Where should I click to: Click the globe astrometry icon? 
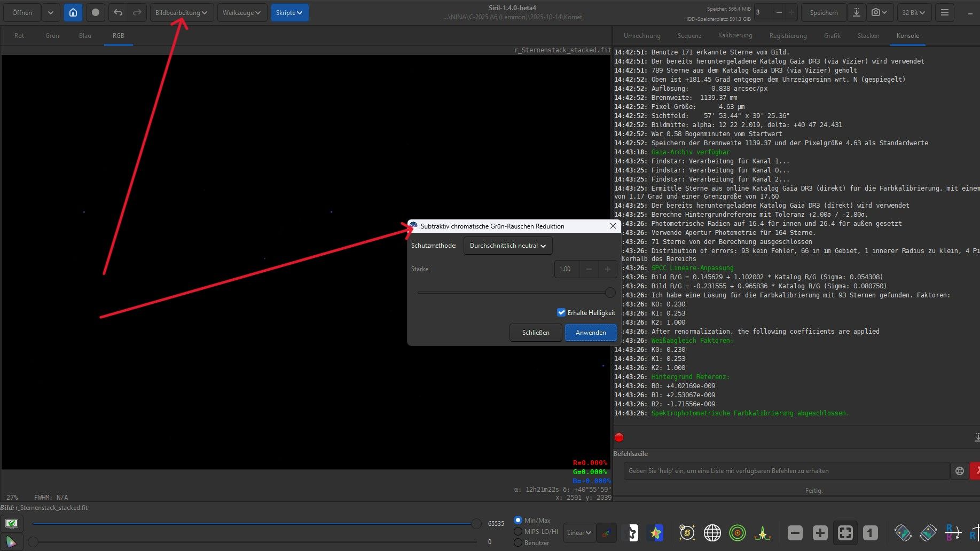(x=712, y=532)
